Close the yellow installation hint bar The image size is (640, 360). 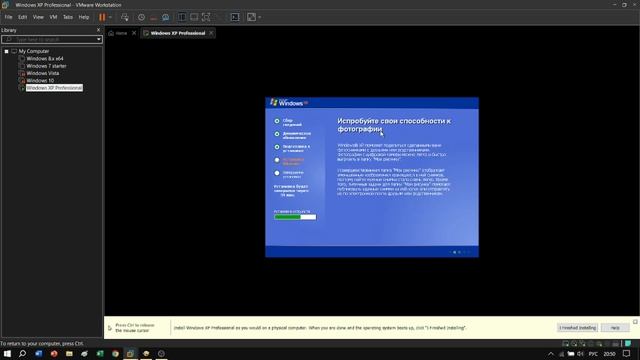click(635, 322)
